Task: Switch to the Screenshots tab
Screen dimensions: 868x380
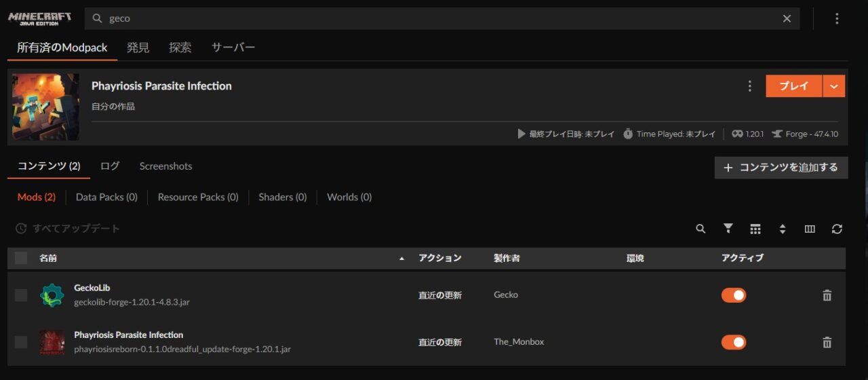Action: tap(165, 166)
